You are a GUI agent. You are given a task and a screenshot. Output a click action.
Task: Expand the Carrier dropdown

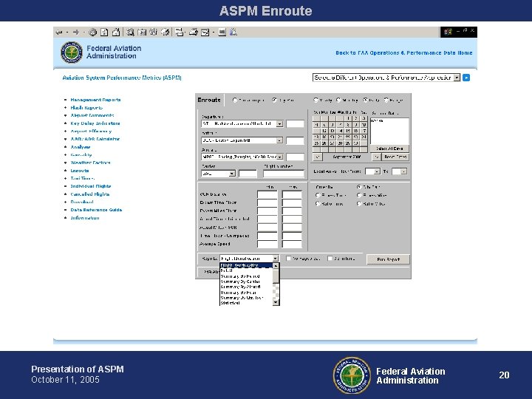click(232, 174)
